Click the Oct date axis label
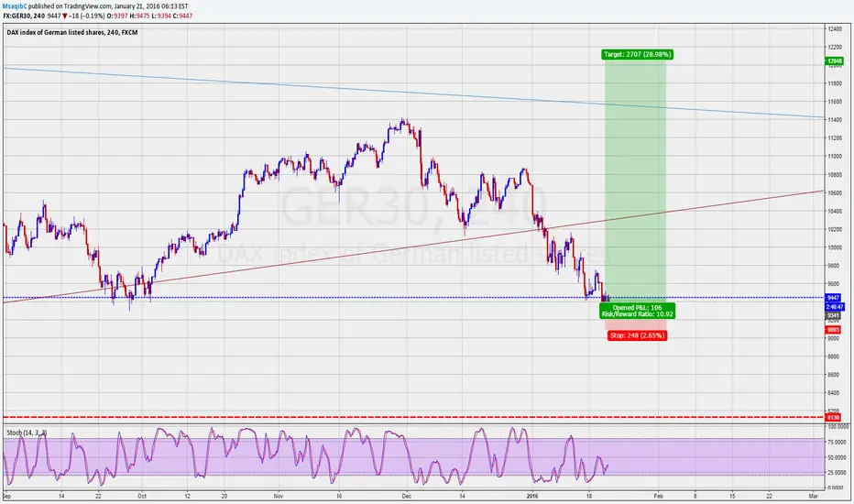This screenshot has width=854, height=504. (x=142, y=496)
